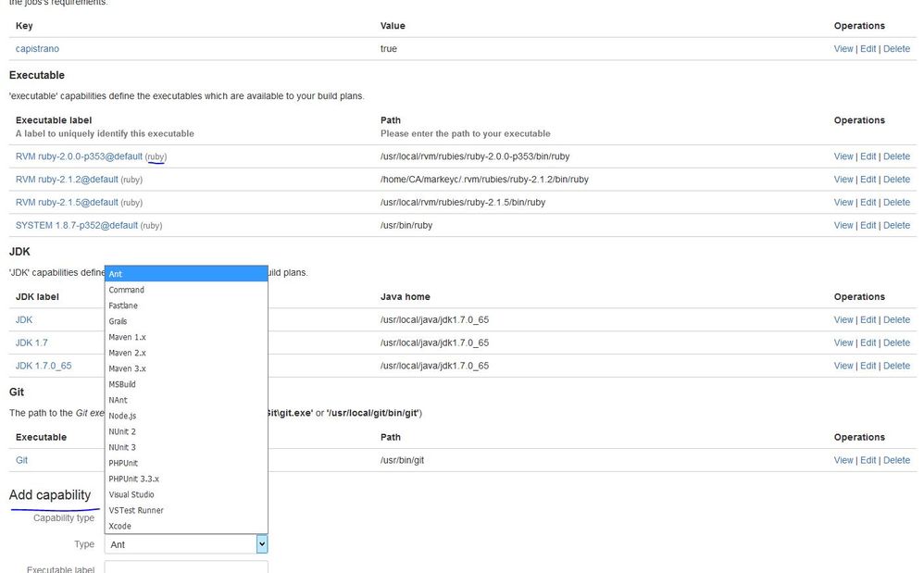Open the capistrano key link

[x=37, y=49]
